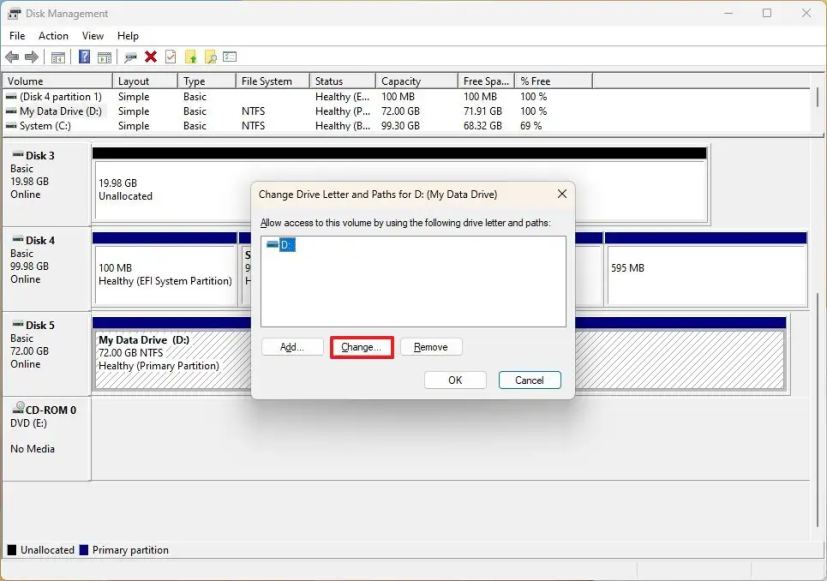
Task: Sort by the File System column header
Action: pos(272,81)
